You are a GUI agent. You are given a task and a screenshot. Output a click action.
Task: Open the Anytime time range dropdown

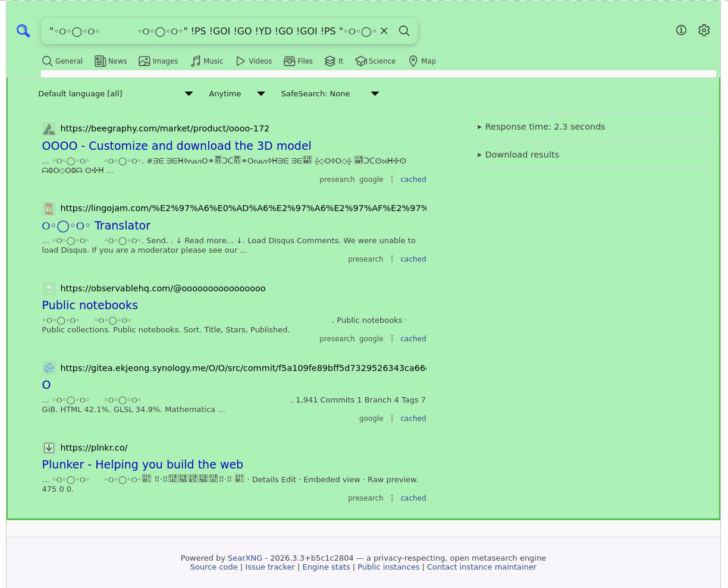tap(236, 94)
